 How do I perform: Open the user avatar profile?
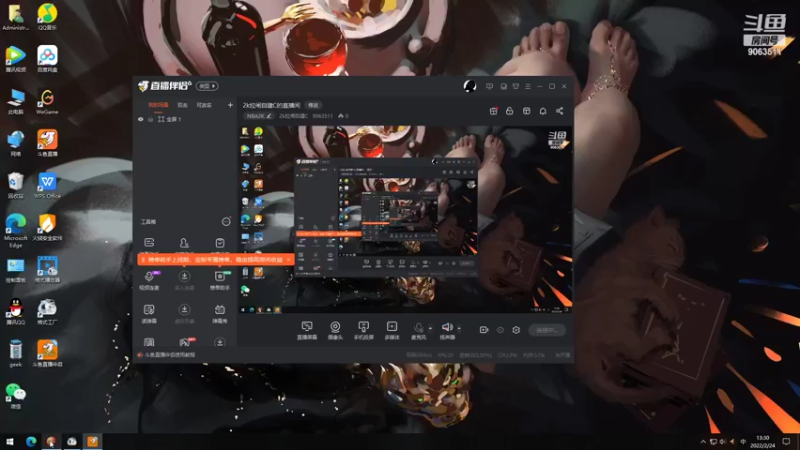point(469,86)
